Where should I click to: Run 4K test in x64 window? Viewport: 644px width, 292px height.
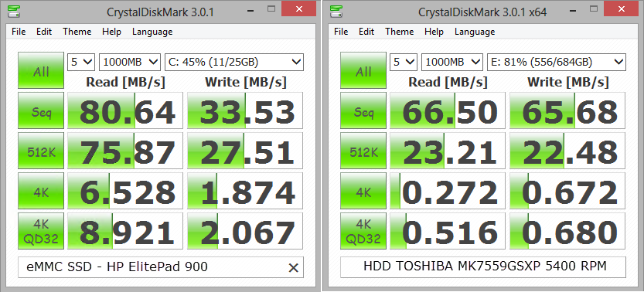click(363, 191)
